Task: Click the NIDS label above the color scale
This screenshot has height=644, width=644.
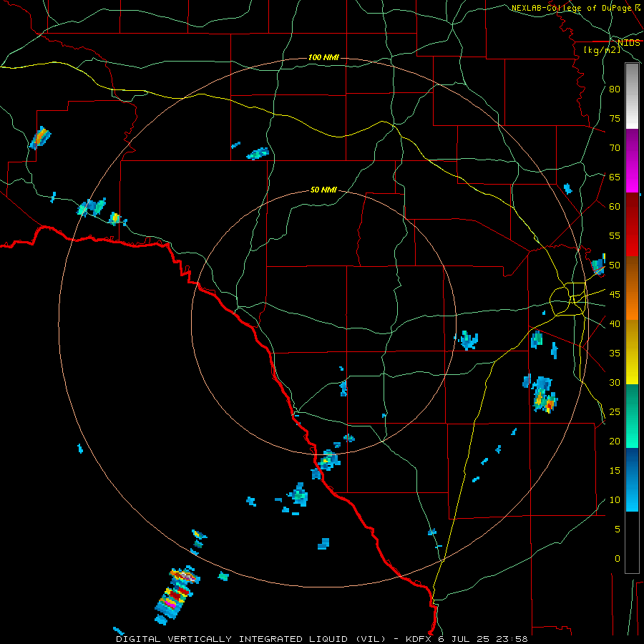Action: (x=628, y=42)
